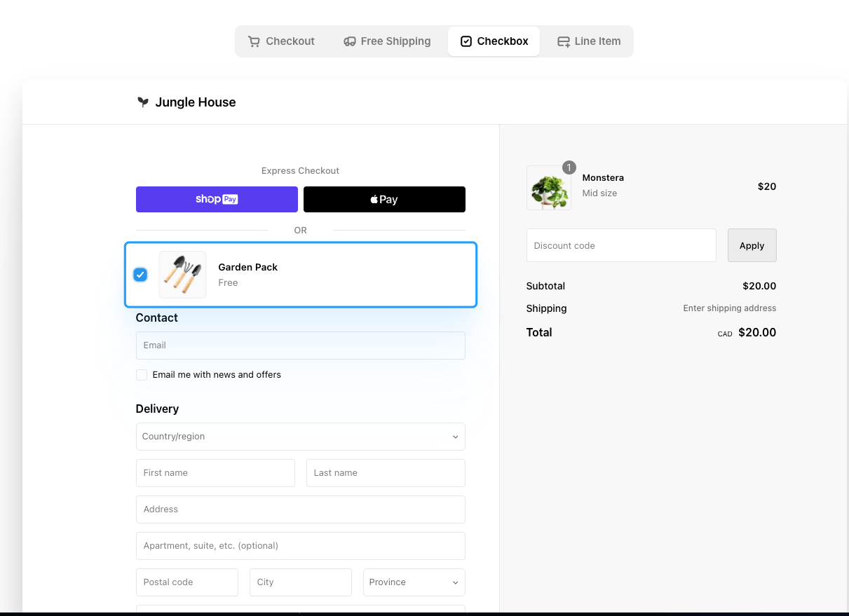
Task: Click the Garden Pack tools image
Action: pos(182,275)
